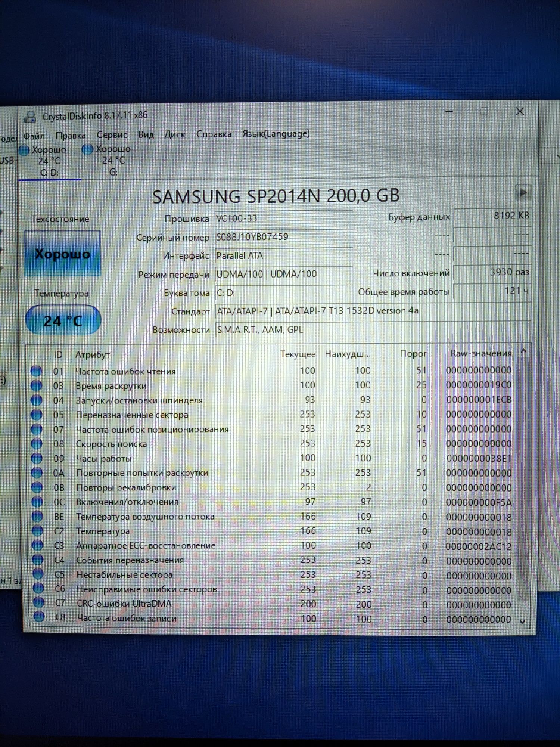Image resolution: width=560 pixels, height=747 pixels.
Task: Click status icon for Переназначенные сектора
Action: (37, 415)
